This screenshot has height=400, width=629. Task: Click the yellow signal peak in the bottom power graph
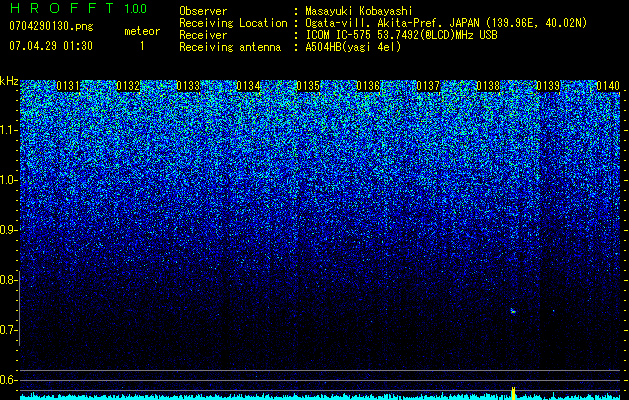513,393
